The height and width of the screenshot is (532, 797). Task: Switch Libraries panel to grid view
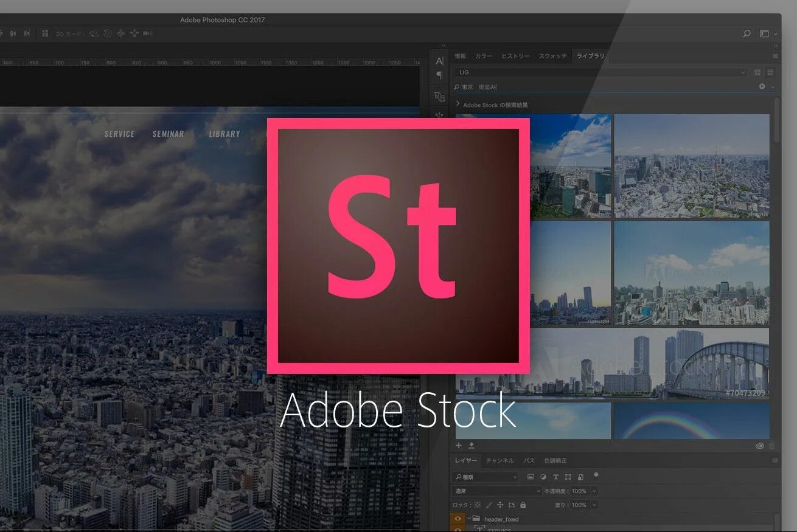(757, 72)
